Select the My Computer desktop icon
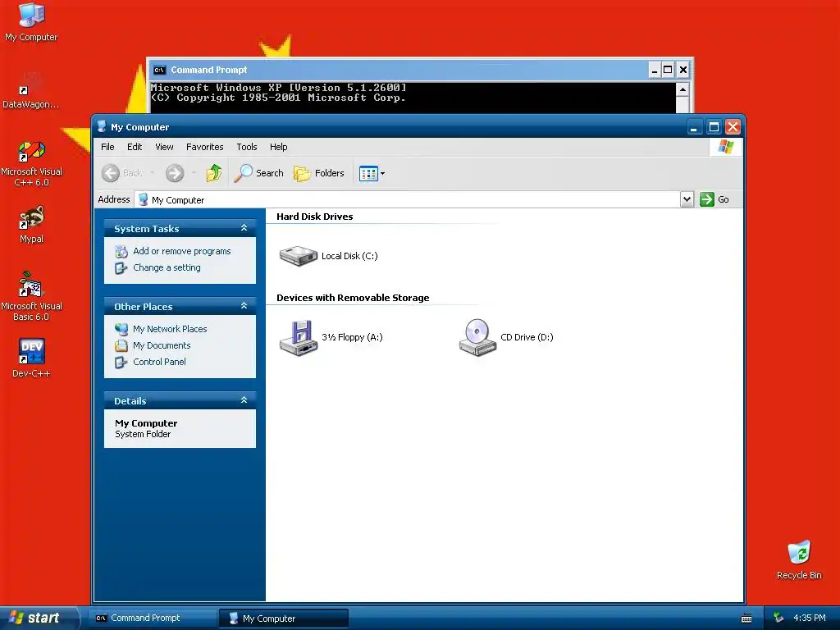 click(31, 22)
